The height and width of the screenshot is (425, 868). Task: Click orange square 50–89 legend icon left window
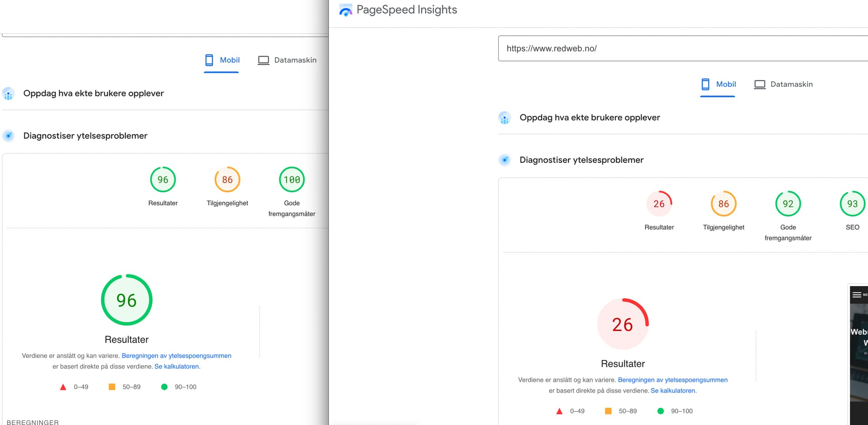[112, 387]
